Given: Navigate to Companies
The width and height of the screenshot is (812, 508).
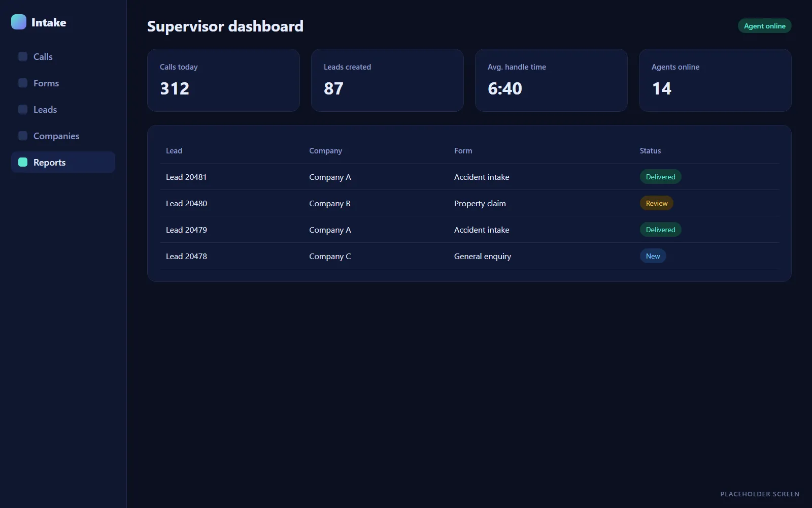Looking at the screenshot, I should point(63,136).
